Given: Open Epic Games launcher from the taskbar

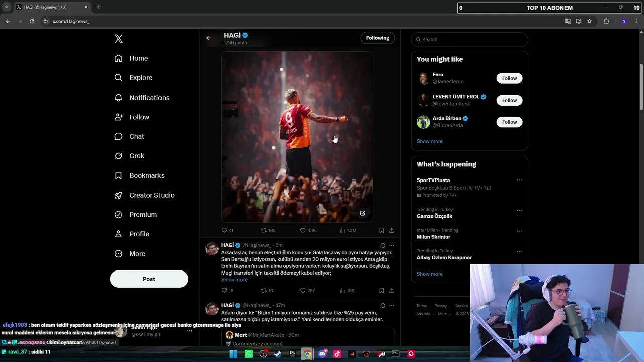Looking at the screenshot, I should (293, 354).
